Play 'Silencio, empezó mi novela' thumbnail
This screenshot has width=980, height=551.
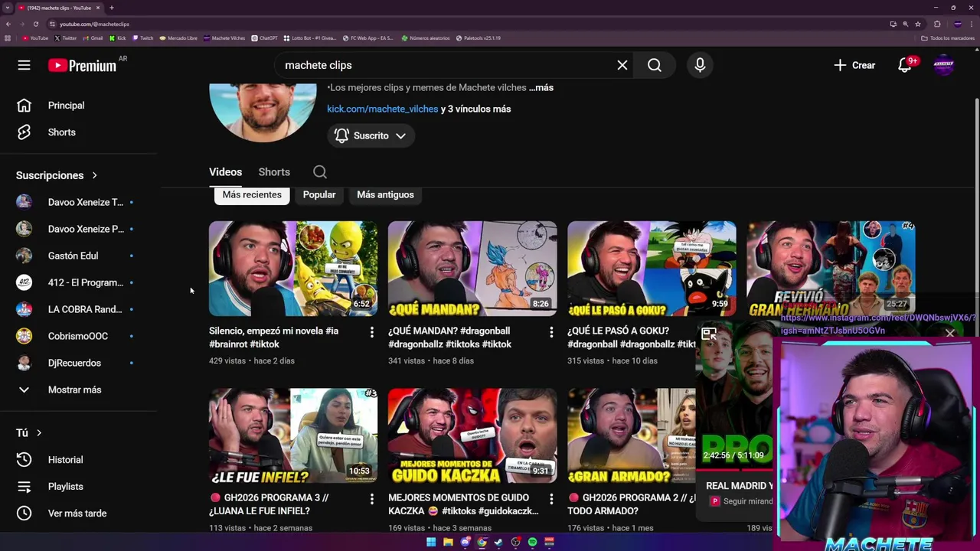coord(293,269)
